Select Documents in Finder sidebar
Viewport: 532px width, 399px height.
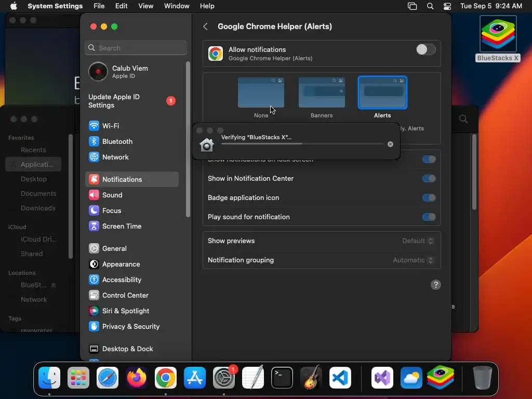coord(37,194)
